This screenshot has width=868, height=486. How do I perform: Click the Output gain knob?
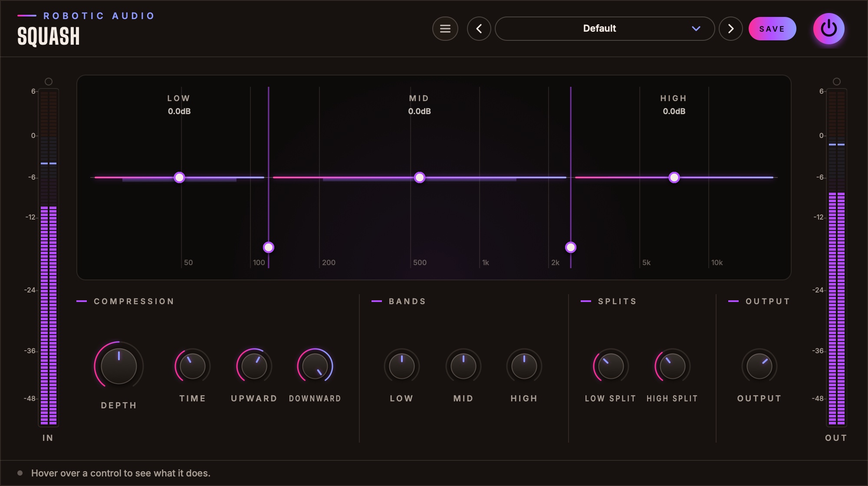click(759, 366)
